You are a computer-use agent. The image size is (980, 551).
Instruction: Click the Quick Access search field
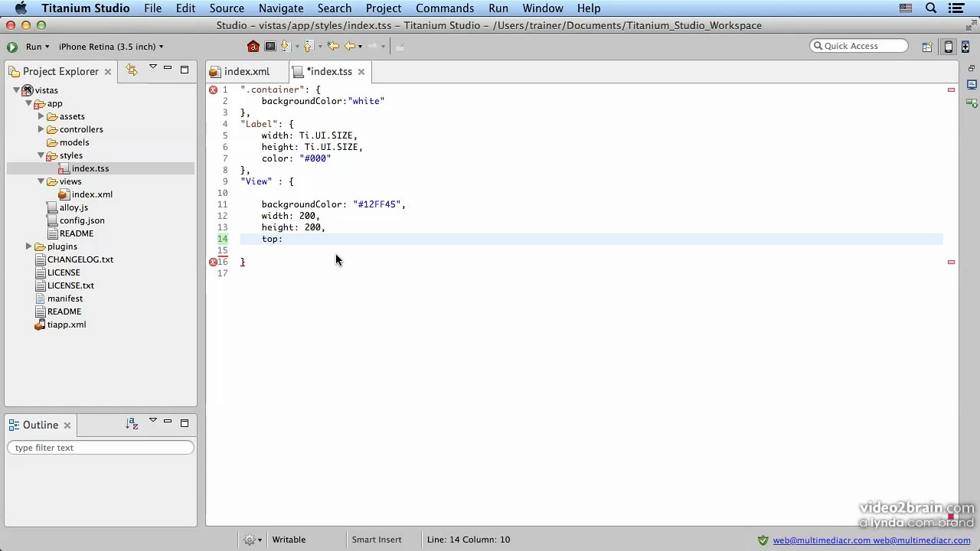coord(859,46)
